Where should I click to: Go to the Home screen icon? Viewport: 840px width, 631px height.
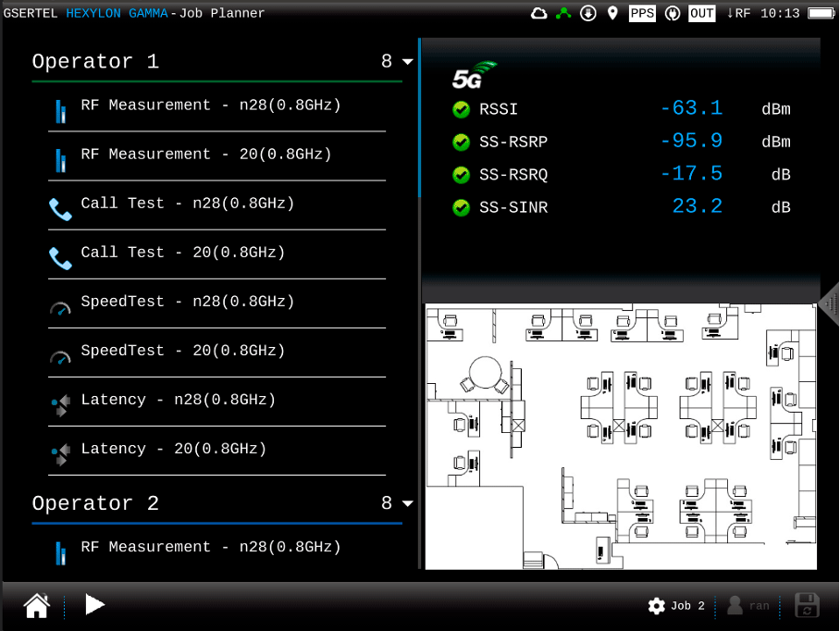click(x=36, y=606)
